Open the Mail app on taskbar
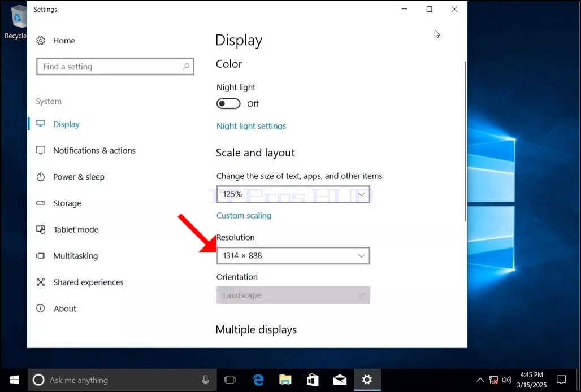 (340, 380)
